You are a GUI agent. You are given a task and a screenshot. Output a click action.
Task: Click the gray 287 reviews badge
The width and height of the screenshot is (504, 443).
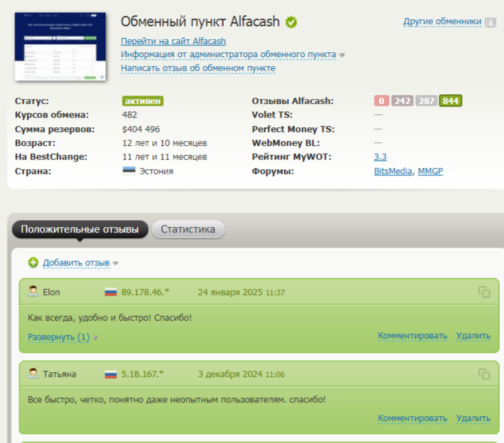(x=426, y=101)
